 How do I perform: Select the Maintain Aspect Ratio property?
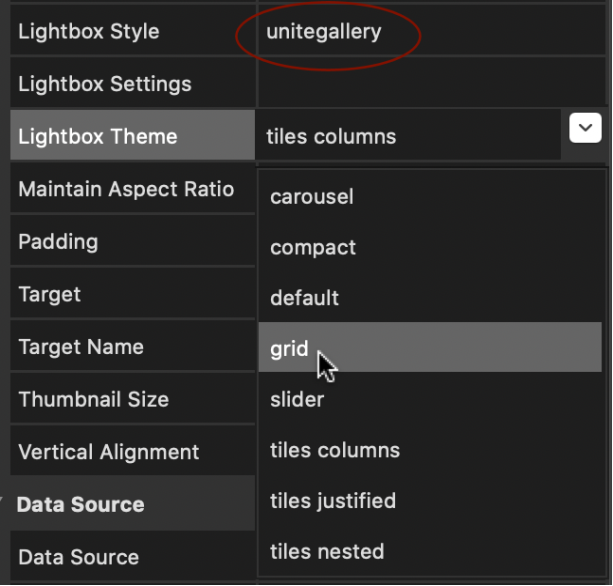(x=133, y=188)
